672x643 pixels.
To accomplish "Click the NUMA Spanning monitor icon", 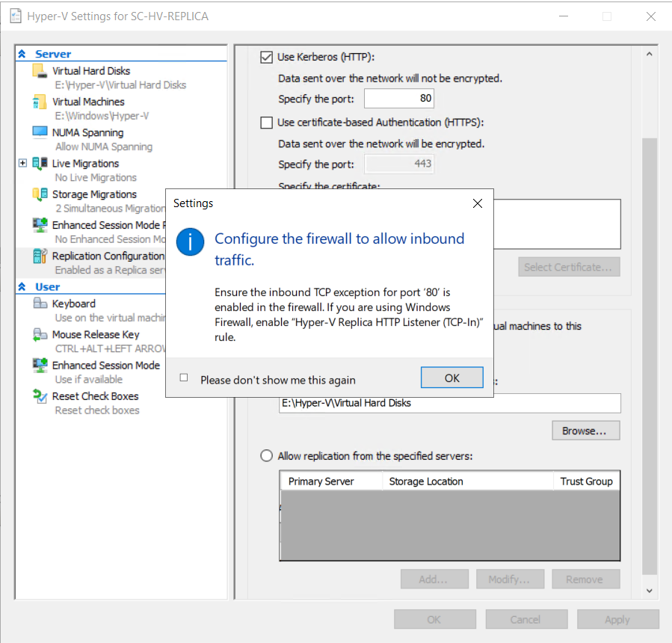I will [40, 132].
